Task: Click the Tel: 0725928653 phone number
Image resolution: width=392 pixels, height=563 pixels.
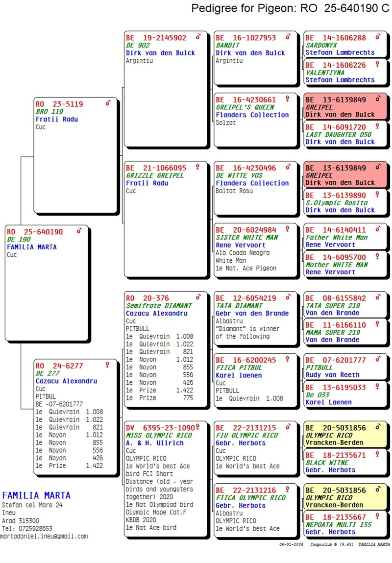Action: click(x=27, y=528)
